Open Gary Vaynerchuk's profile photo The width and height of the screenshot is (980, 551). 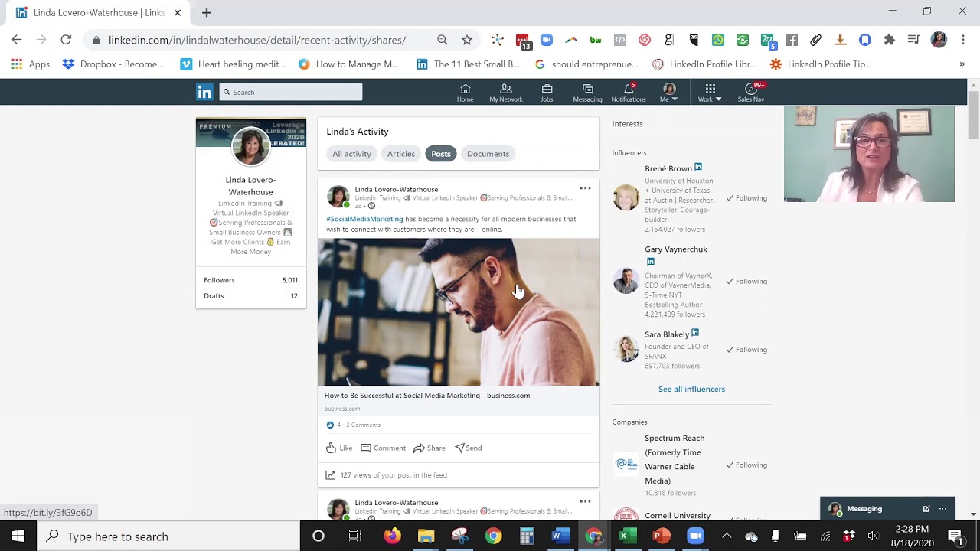[x=626, y=281]
